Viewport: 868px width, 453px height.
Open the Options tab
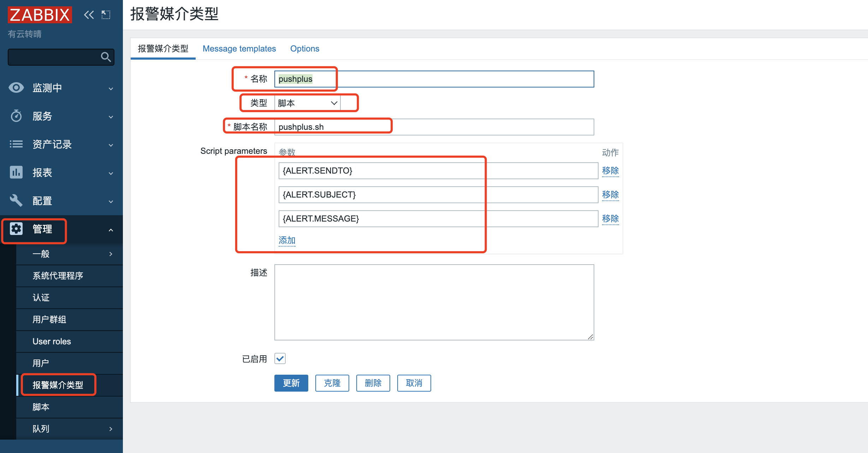304,49
